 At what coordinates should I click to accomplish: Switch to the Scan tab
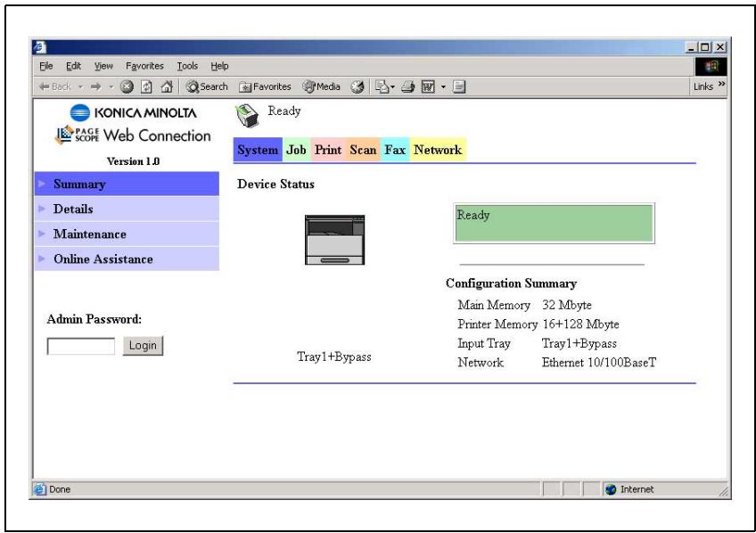pyautogui.click(x=363, y=150)
